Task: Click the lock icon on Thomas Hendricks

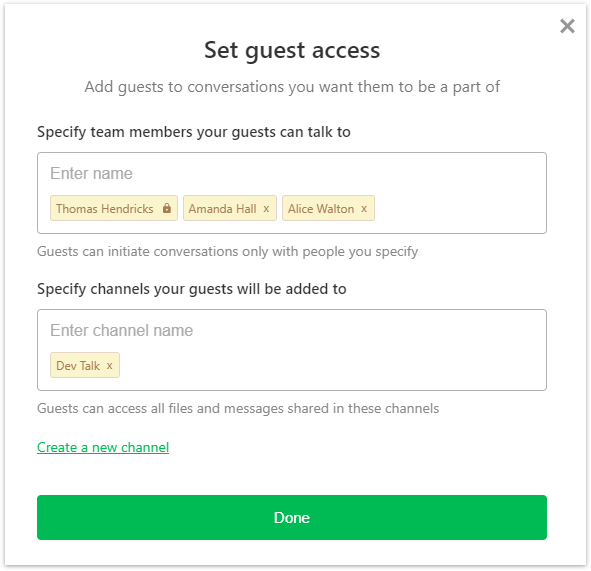Action: [167, 208]
